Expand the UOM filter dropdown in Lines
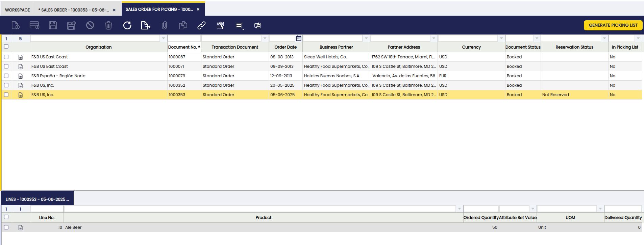 (x=600, y=209)
